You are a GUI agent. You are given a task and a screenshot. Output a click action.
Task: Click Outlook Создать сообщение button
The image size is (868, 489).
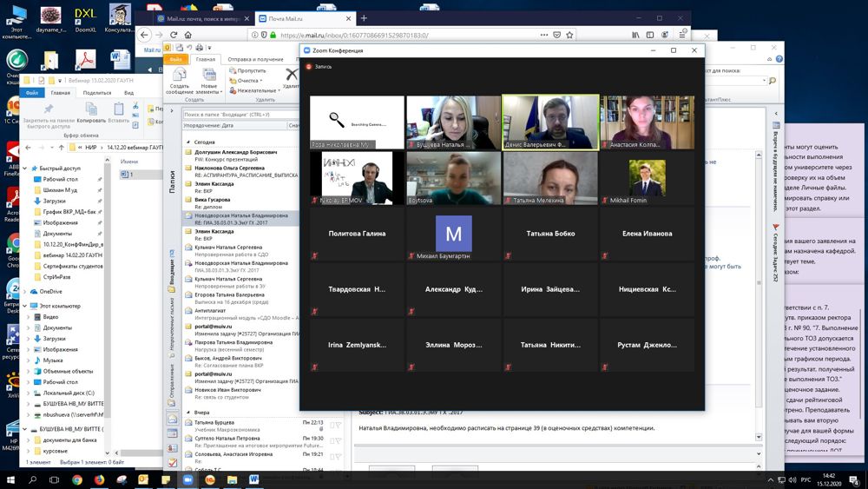pyautogui.click(x=180, y=81)
